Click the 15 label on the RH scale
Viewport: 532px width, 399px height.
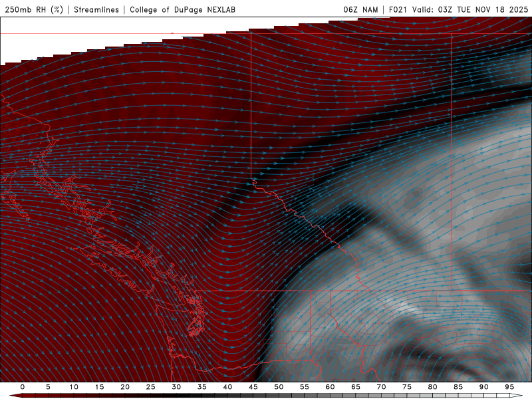click(x=99, y=387)
